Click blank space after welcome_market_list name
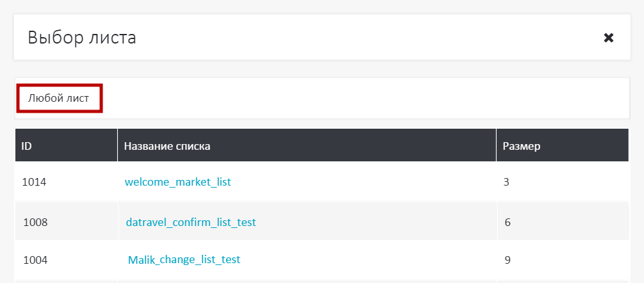Image resolution: width=644 pixels, height=283 pixels. pos(359,182)
